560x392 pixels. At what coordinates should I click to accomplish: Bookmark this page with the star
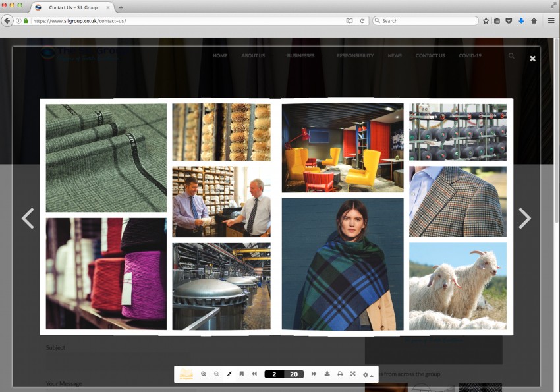(x=486, y=21)
